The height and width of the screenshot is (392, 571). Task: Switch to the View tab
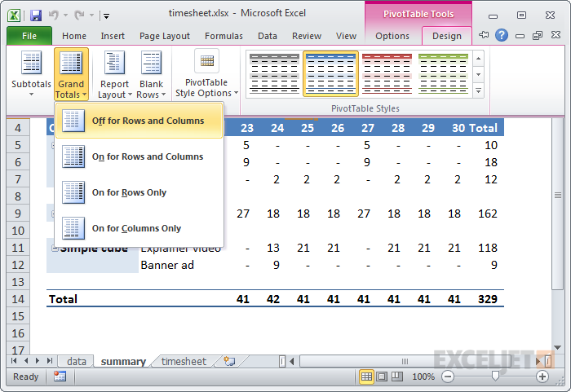346,36
